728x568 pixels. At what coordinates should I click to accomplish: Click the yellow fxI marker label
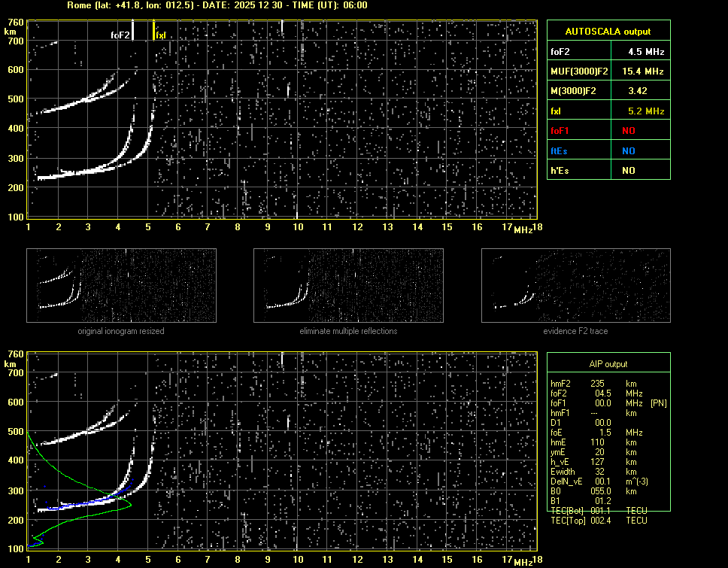(160, 35)
